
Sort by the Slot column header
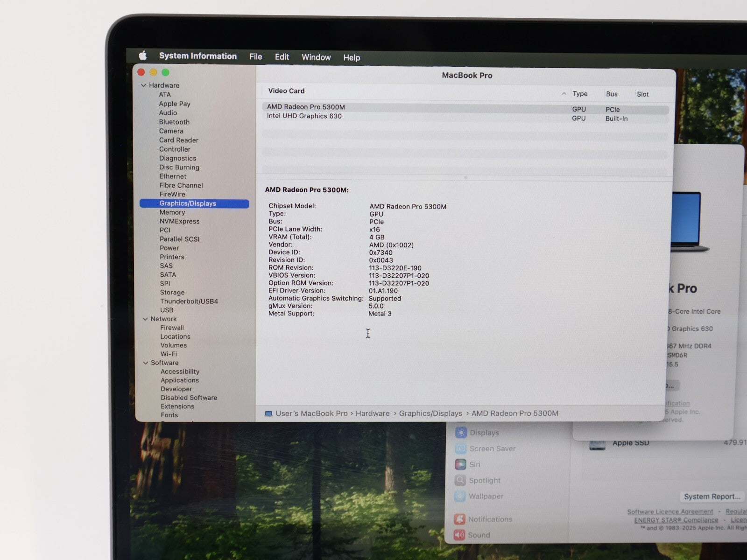coord(643,94)
